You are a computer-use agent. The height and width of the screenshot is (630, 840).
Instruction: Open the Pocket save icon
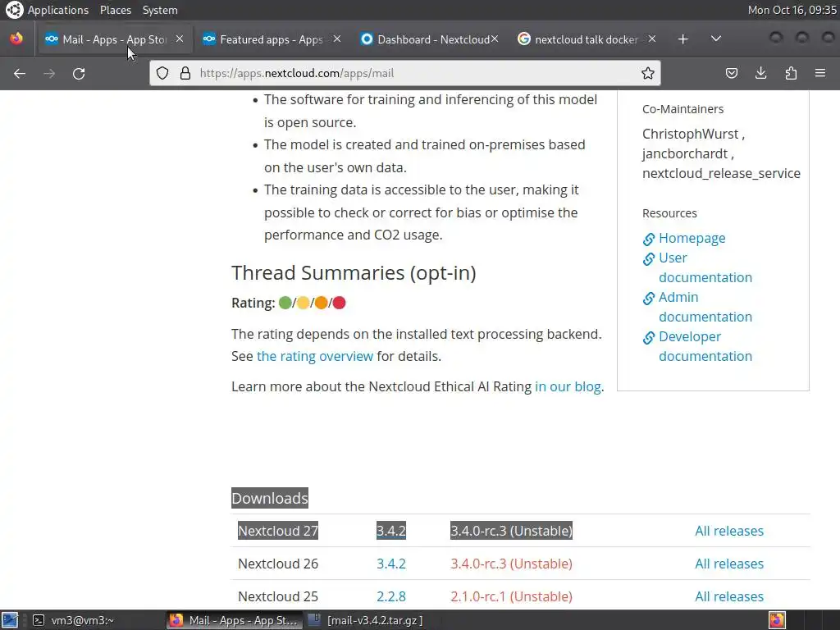pos(731,73)
